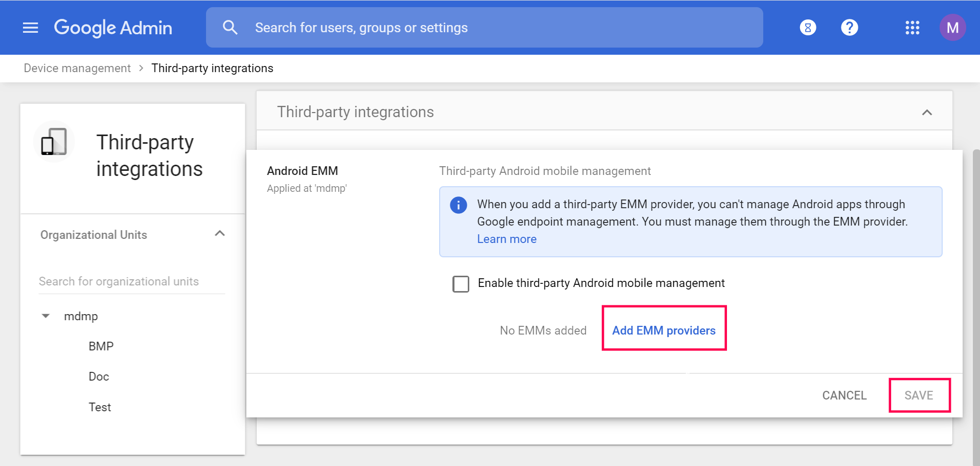The height and width of the screenshot is (466, 980).
Task: Click the Google Admin logo
Action: coord(113,28)
